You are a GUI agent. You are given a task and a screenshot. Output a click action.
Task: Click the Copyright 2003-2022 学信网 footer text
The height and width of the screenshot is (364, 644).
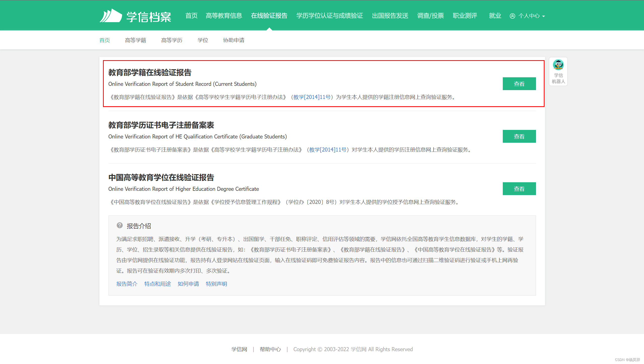pyautogui.click(x=353, y=349)
